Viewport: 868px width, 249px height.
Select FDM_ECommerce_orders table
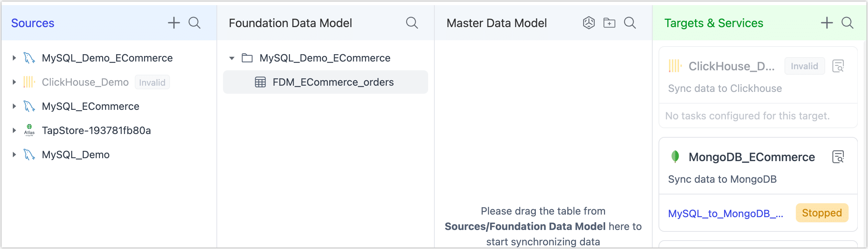coord(325,82)
